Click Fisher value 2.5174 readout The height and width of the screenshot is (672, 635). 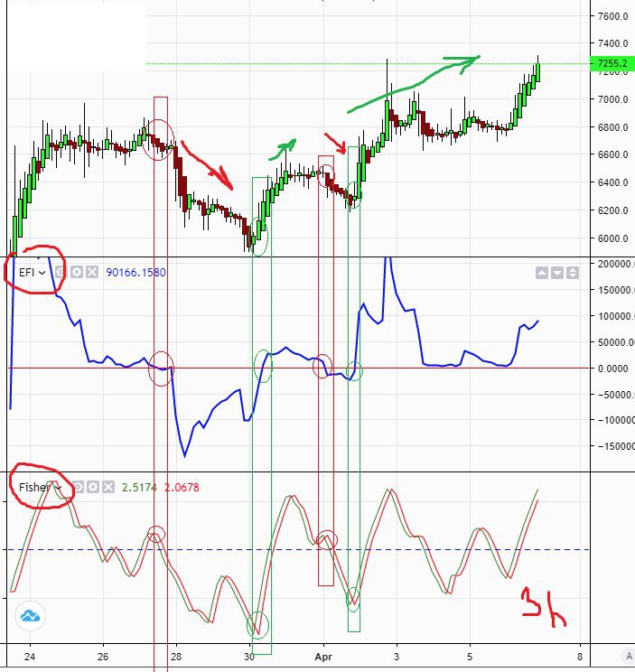click(139, 487)
